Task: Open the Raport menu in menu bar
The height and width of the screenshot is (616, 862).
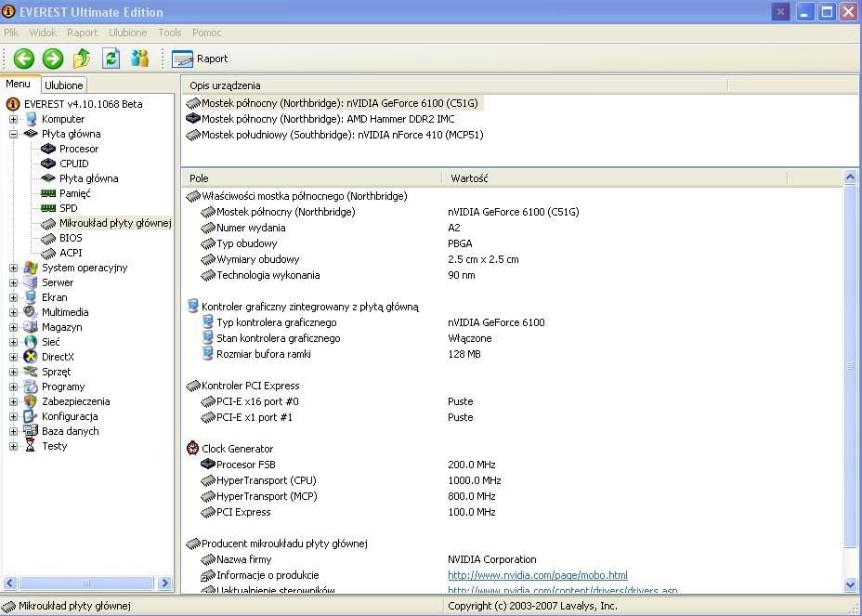Action: point(83,33)
